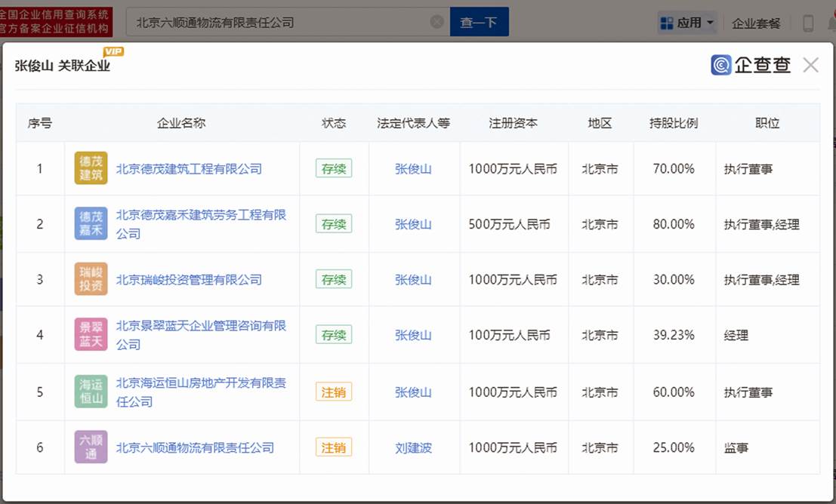The width and height of the screenshot is (836, 504).
Task: Click the 全国企业信用查询系统 site banner
Action: (x=55, y=22)
